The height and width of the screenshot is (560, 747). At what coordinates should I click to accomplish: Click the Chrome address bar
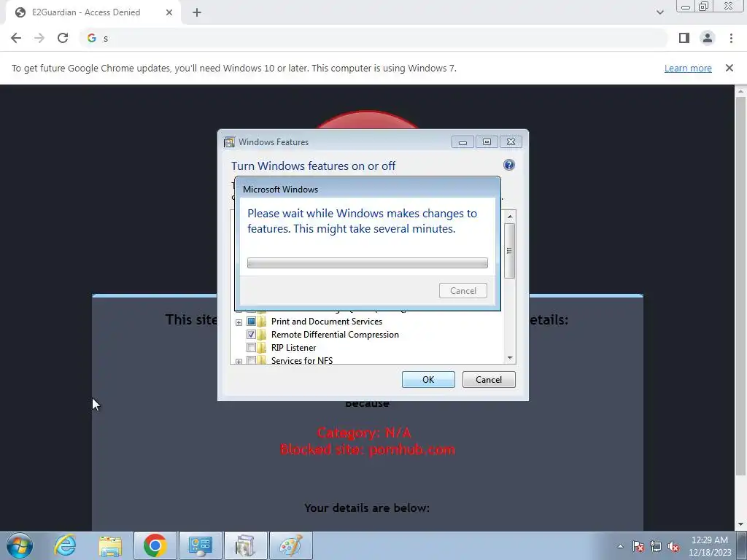[374, 38]
